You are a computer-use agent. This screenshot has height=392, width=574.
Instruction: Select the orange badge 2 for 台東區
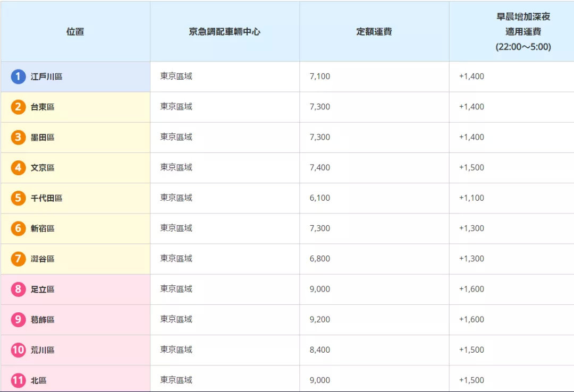(18, 106)
